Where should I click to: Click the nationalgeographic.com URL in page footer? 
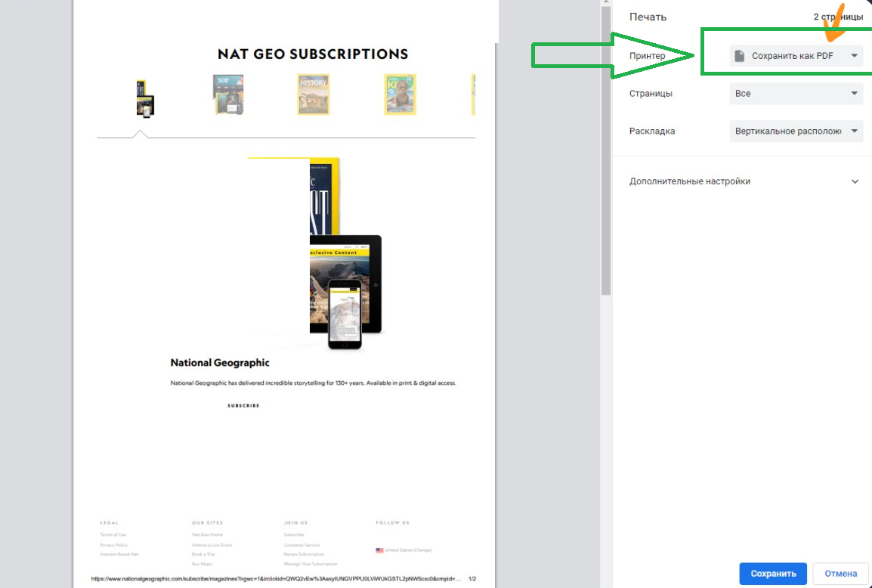[x=276, y=579]
